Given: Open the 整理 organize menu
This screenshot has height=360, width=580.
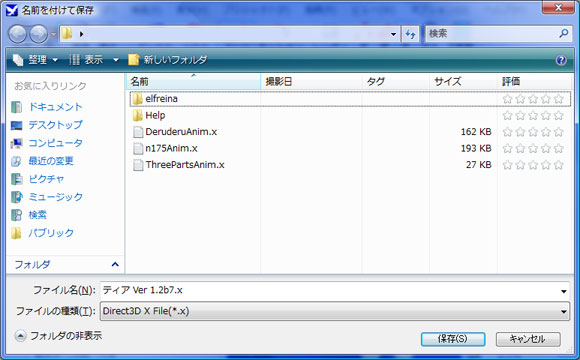Looking at the screenshot, I should (x=36, y=60).
